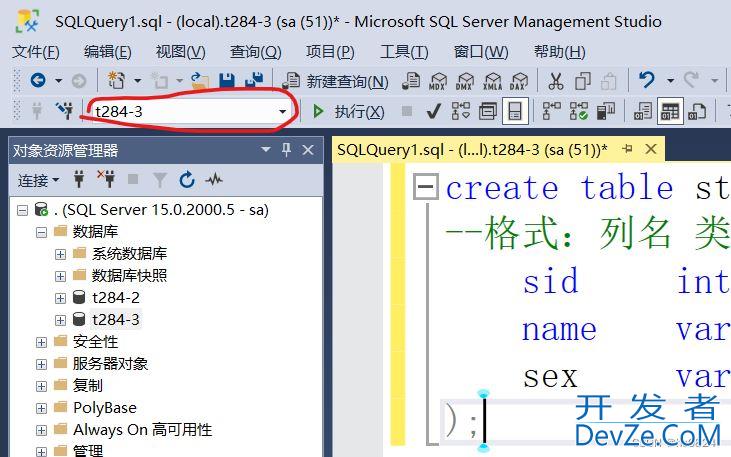This screenshot has width=731, height=457.
Task: Open the 编辑(E) menu
Action: click(108, 51)
